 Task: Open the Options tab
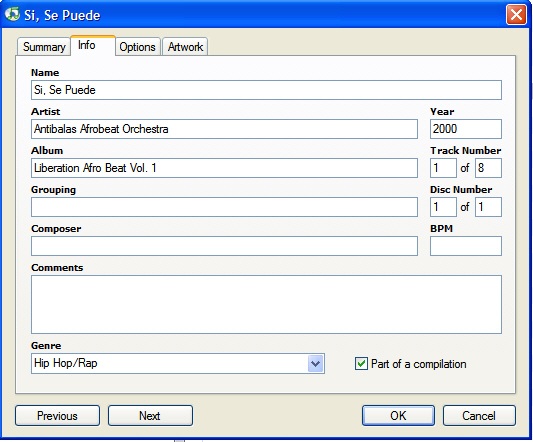point(137,47)
